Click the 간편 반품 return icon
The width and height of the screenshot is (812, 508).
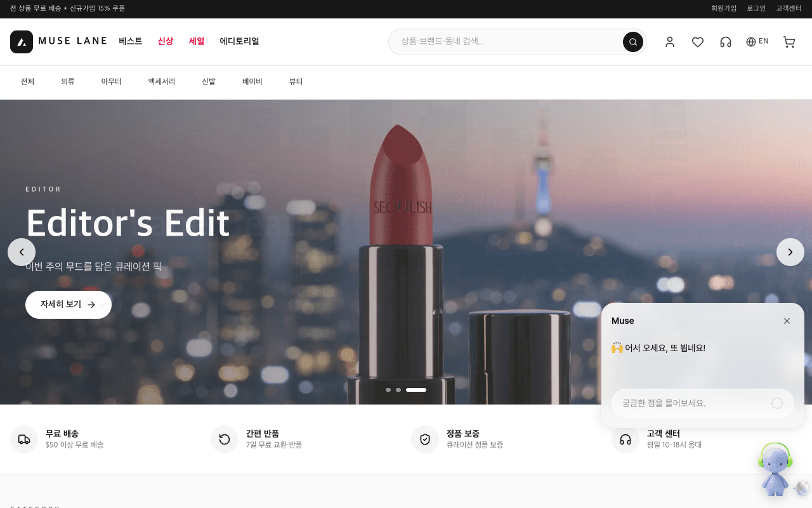225,439
